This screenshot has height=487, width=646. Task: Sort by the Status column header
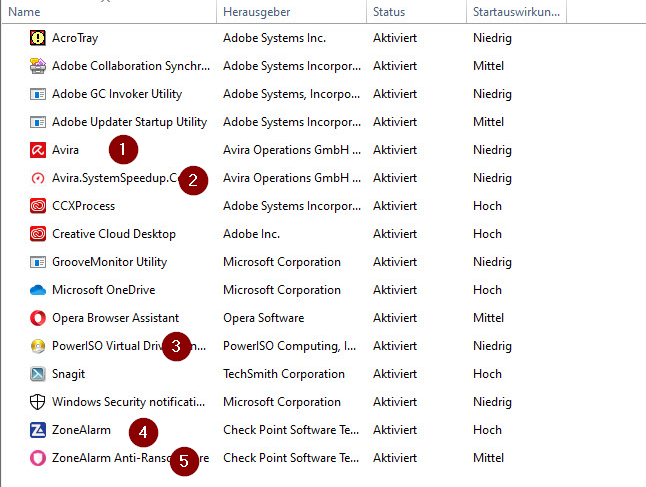388,12
